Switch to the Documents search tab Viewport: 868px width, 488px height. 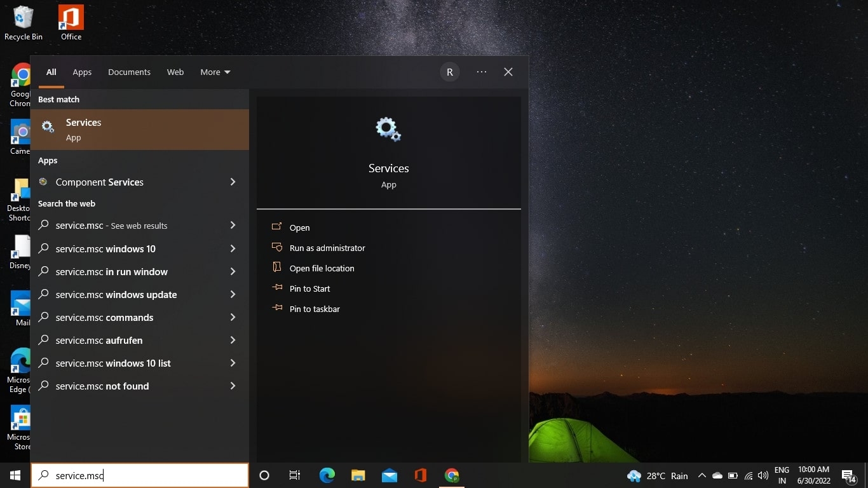click(129, 72)
